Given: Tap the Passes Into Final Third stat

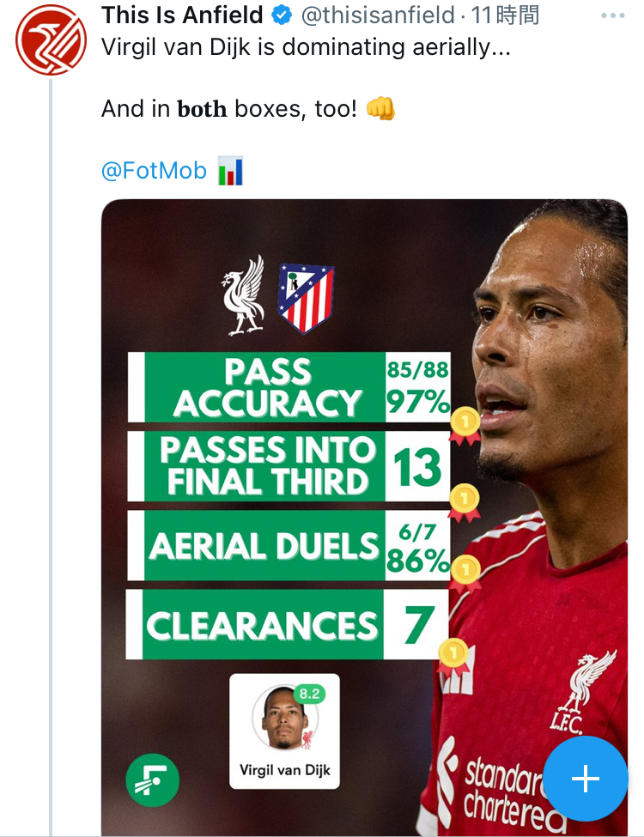Looking at the screenshot, I should 289,466.
